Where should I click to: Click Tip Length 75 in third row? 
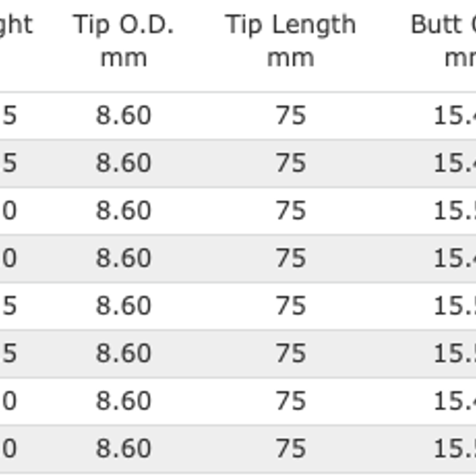coord(290,211)
